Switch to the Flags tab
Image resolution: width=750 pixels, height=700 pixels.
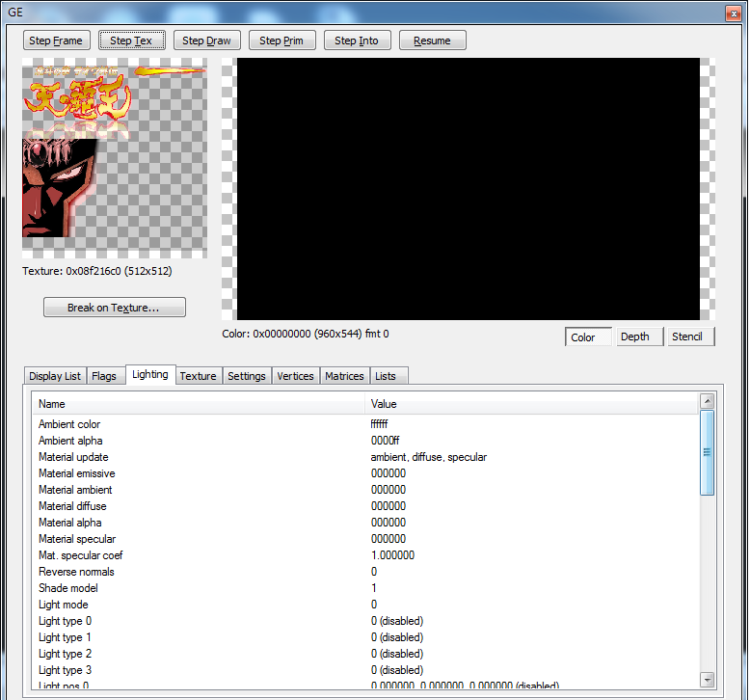[x=104, y=376]
